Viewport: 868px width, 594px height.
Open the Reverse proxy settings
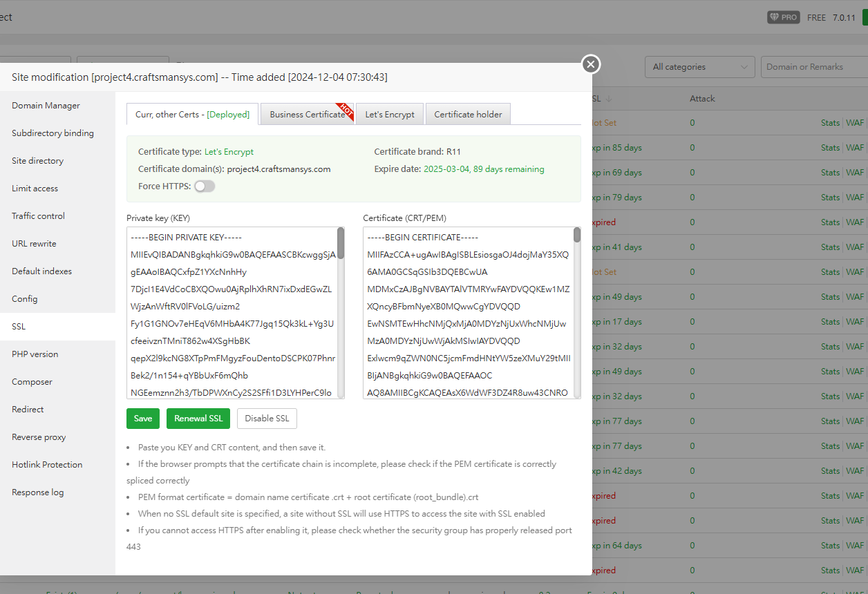[39, 437]
